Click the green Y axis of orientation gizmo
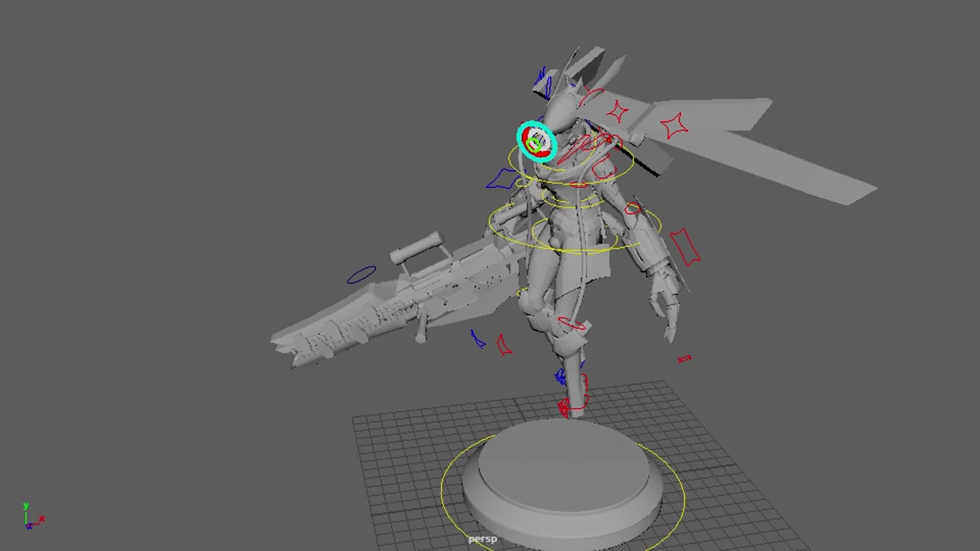 (x=26, y=511)
